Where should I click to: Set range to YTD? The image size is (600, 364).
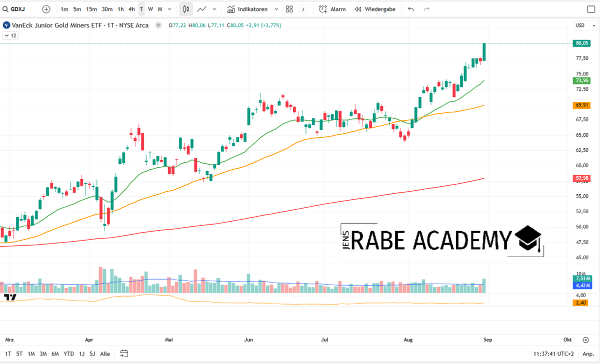click(x=68, y=354)
